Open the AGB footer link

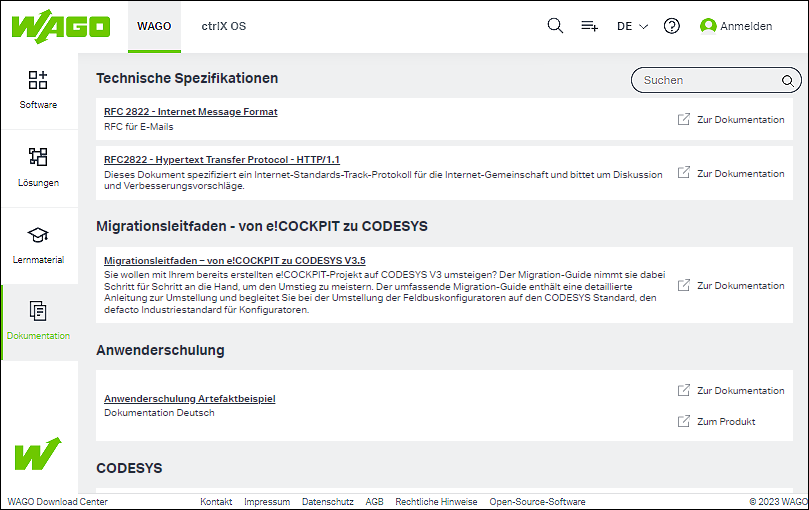tap(375, 502)
